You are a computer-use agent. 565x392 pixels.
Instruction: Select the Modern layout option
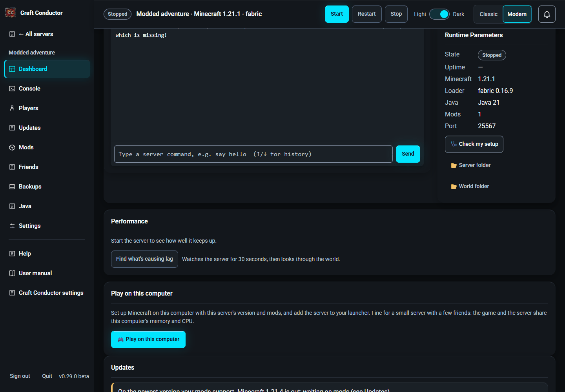click(x=517, y=14)
